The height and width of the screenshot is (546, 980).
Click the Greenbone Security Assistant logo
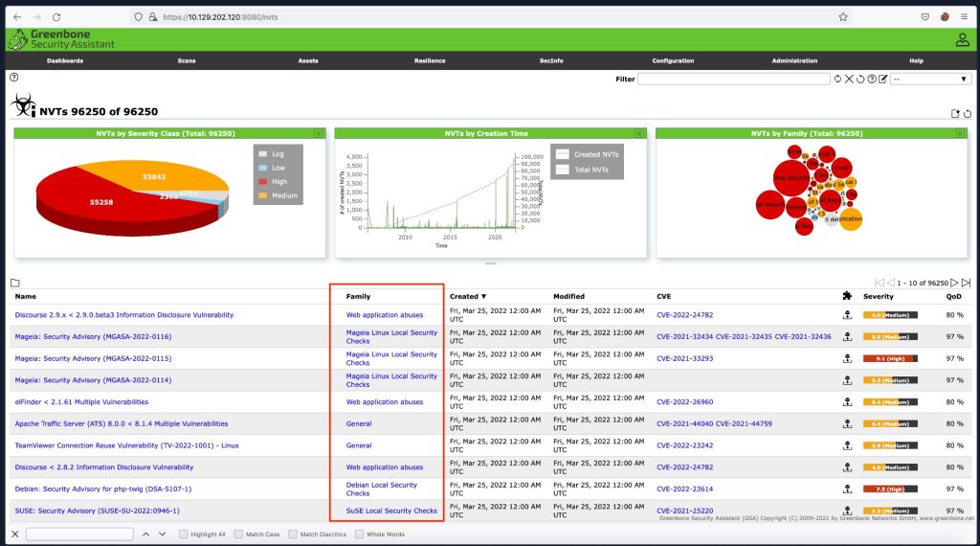tap(61, 38)
